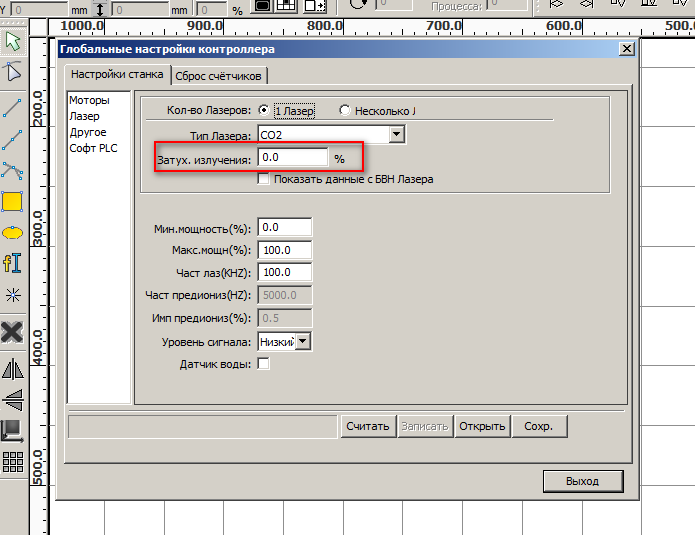Select the '1 Лазер' radio button
Image resolution: width=695 pixels, height=535 pixels.
[264, 110]
